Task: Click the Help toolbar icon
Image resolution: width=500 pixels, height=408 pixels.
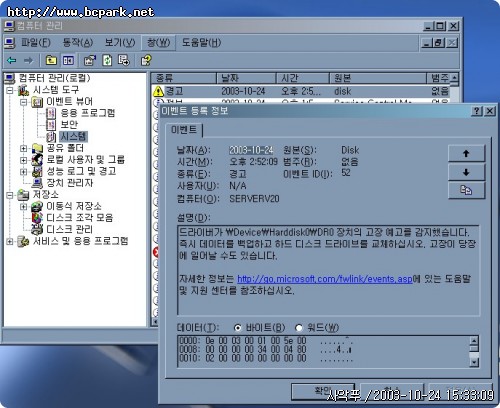Action: pyautogui.click(x=146, y=60)
